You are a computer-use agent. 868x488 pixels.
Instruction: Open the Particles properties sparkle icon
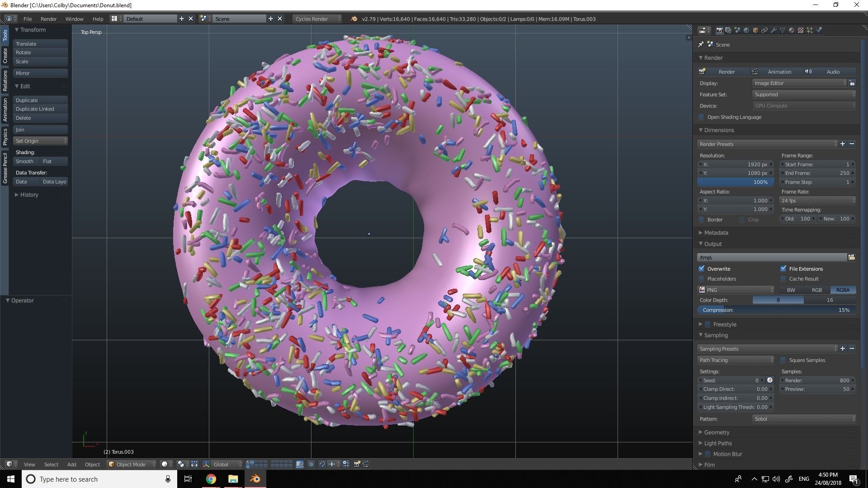810,30
